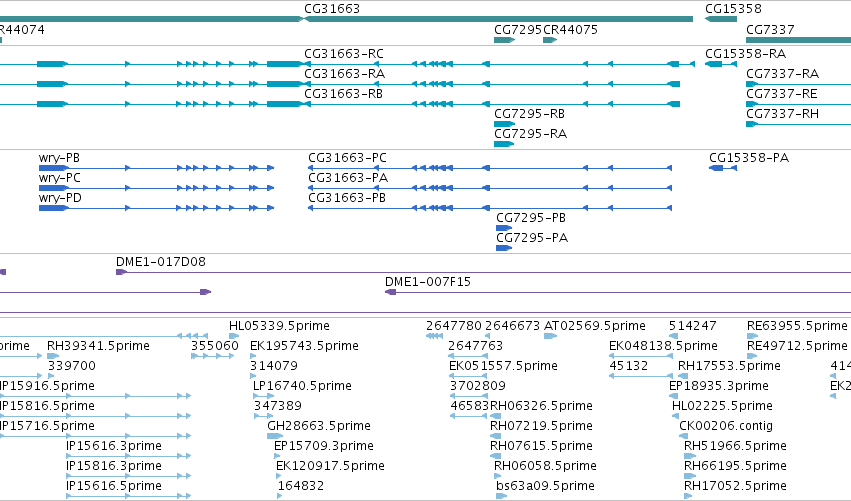Screen dimensions: 851x501
Task: Select EST IP15616.5prime label
Action: (113, 487)
